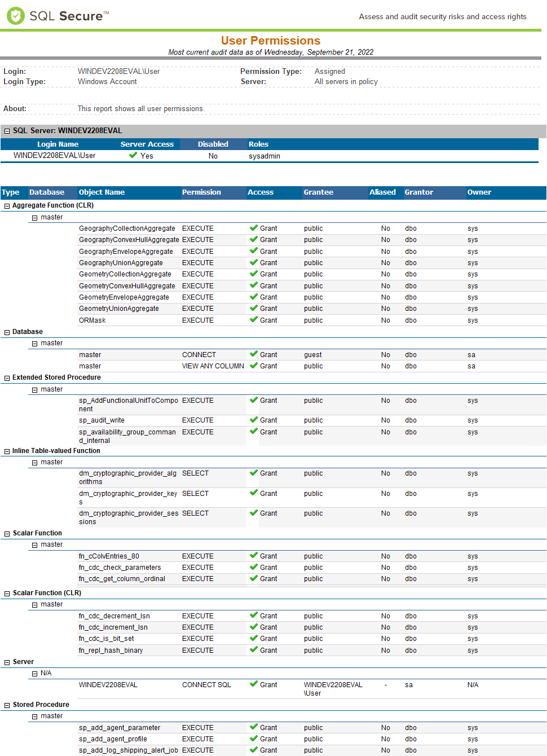
Task: Click Grant checkmark for sp_audit_write row
Action: 254,420
